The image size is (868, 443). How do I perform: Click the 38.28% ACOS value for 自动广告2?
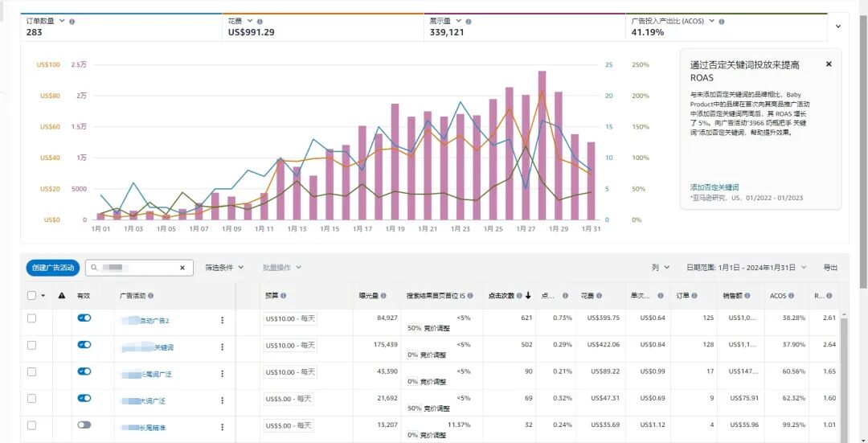[794, 318]
